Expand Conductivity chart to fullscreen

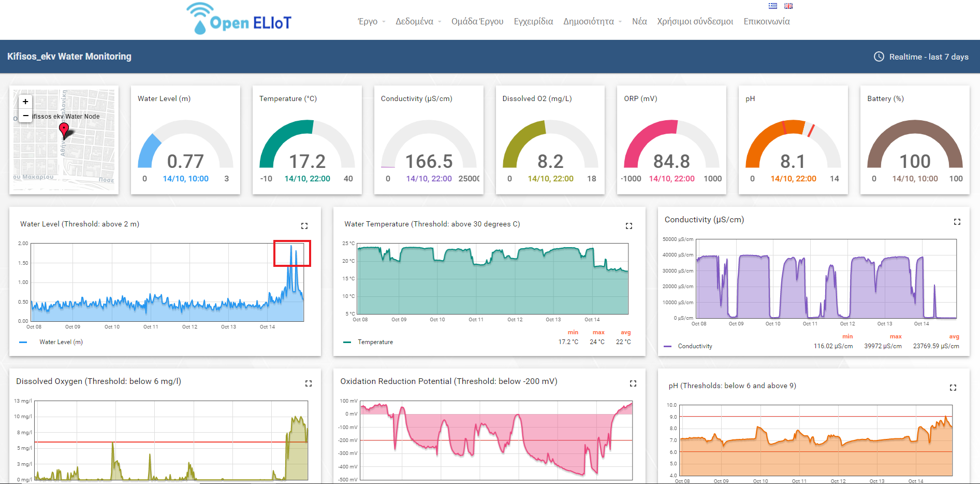957,222
